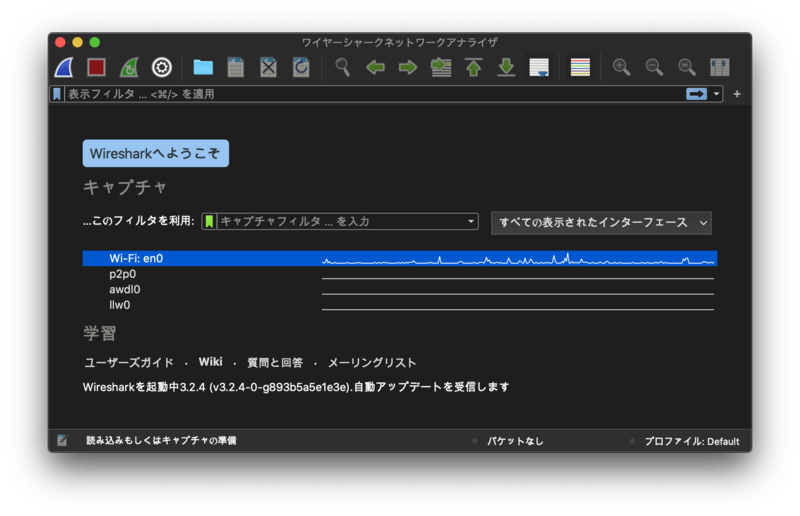The image size is (800, 516).
Task: Open メーリングリスト link
Action: (371, 363)
